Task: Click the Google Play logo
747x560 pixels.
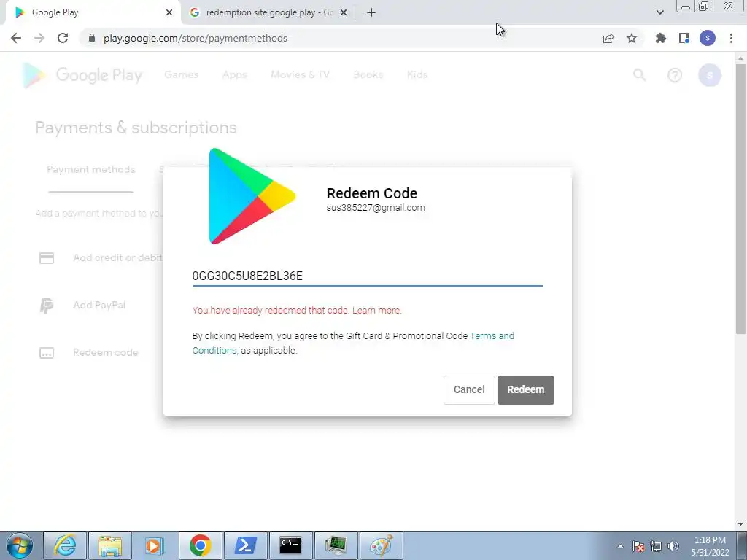Action: (82, 75)
